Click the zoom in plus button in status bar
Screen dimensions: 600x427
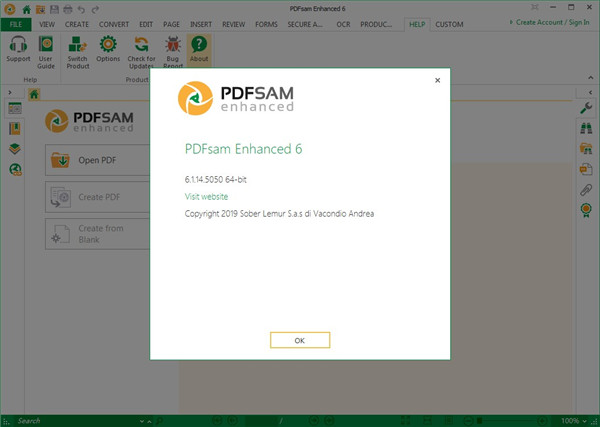click(x=543, y=421)
